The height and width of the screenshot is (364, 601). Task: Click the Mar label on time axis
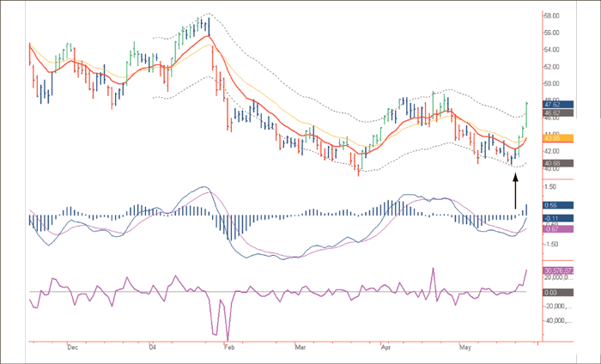point(300,348)
